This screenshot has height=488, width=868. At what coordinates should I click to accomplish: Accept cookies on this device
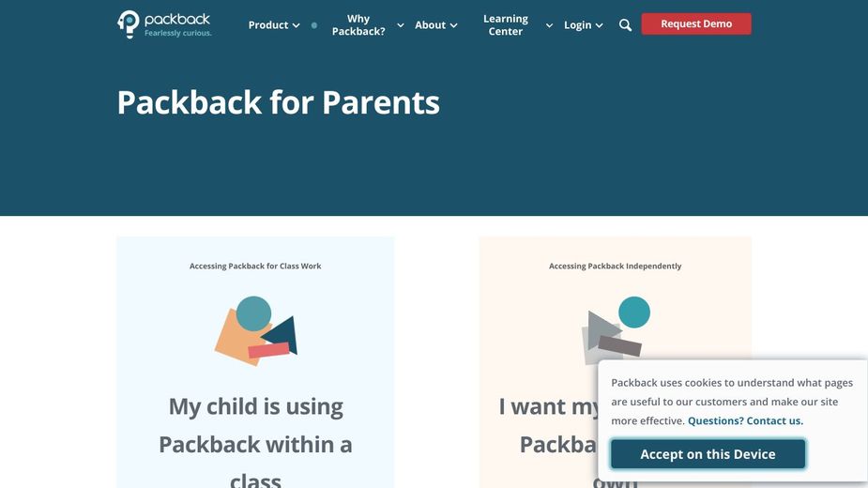[708, 454]
